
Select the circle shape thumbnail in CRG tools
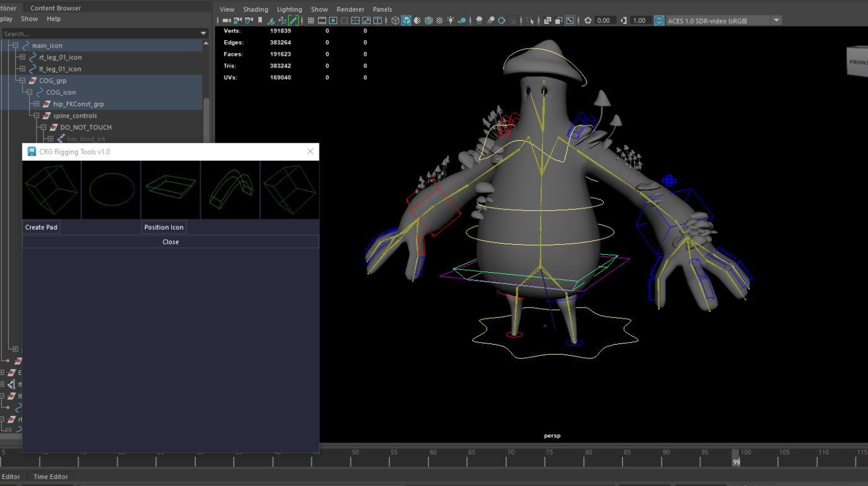click(x=111, y=190)
